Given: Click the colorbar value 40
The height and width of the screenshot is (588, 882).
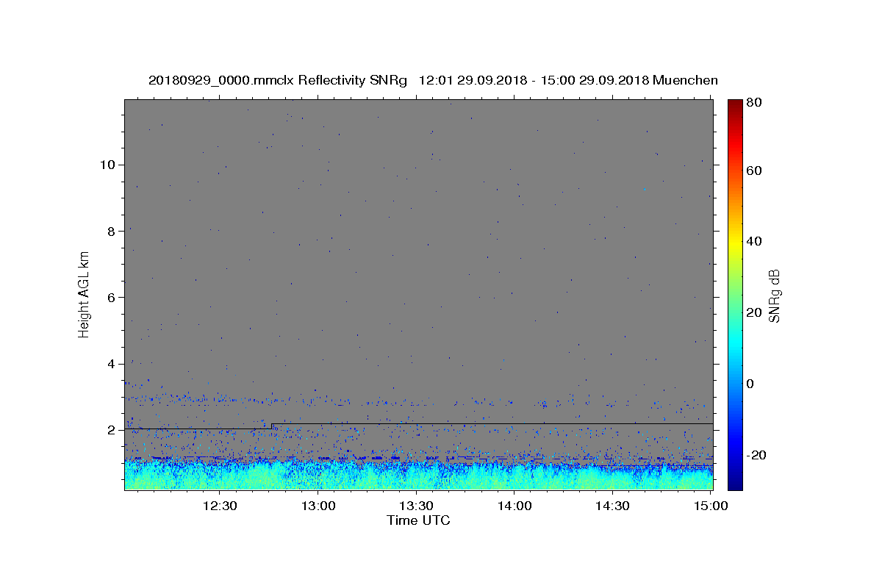Looking at the screenshot, I should (754, 241).
